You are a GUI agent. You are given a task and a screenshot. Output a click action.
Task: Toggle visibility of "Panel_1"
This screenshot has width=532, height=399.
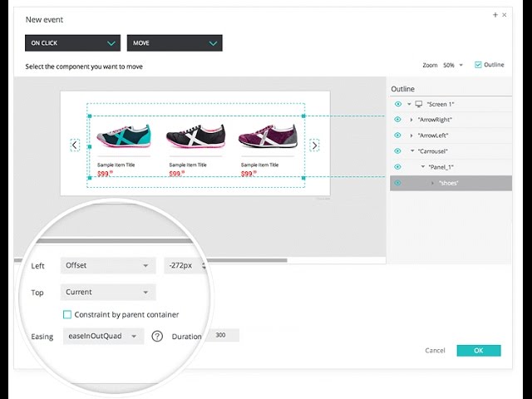(398, 167)
